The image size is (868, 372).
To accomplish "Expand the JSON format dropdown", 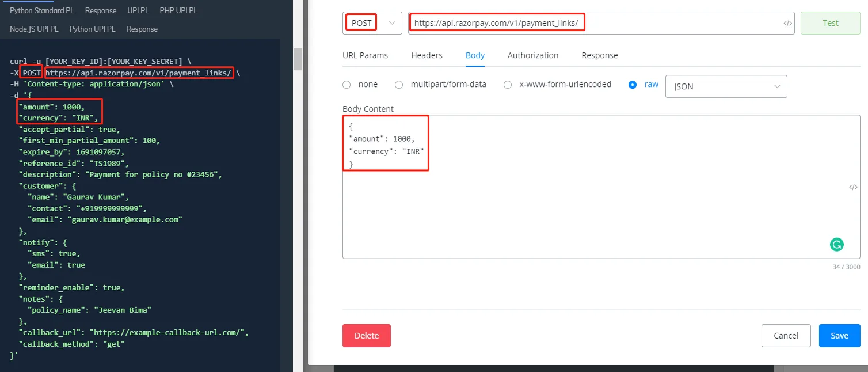I will (x=726, y=86).
